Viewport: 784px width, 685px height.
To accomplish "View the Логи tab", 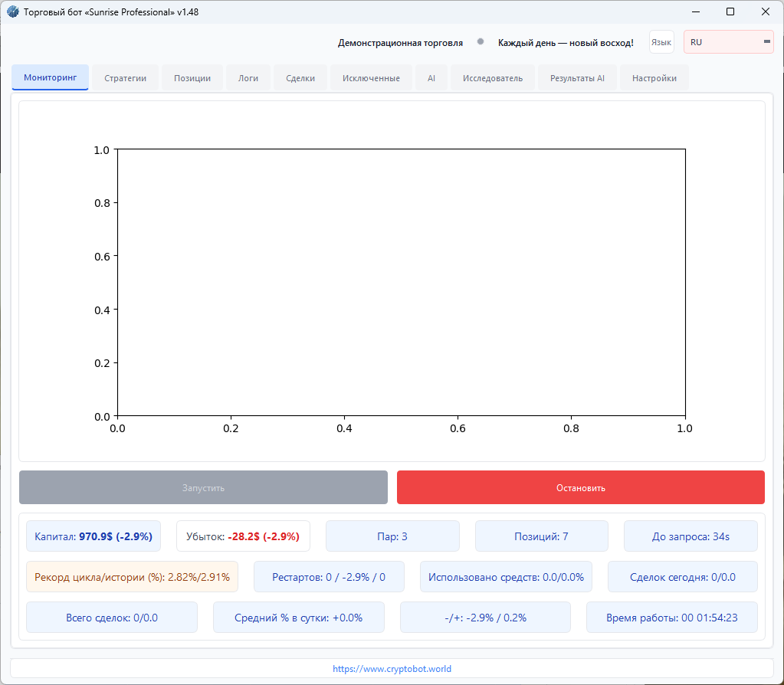I will 248,77.
